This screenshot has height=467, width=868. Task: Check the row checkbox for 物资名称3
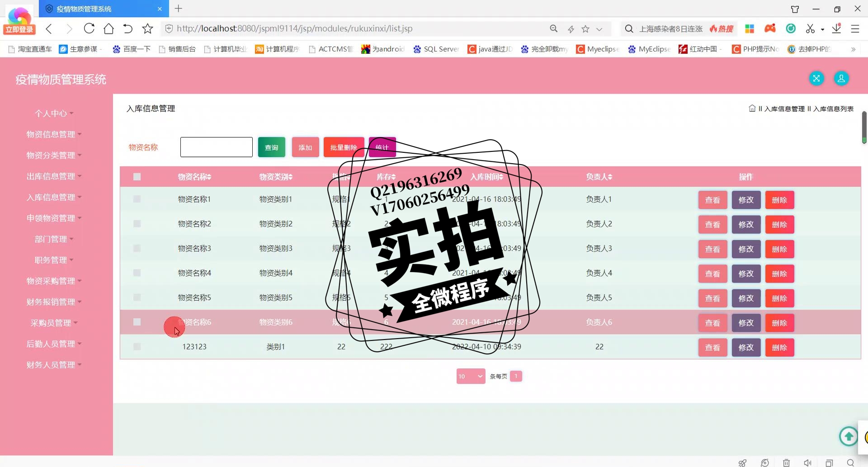137,248
